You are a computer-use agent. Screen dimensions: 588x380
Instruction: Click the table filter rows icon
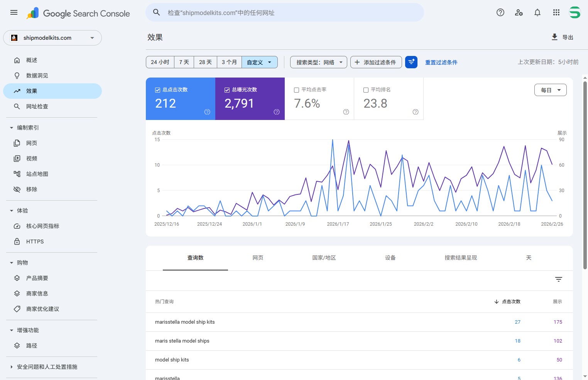click(x=558, y=279)
